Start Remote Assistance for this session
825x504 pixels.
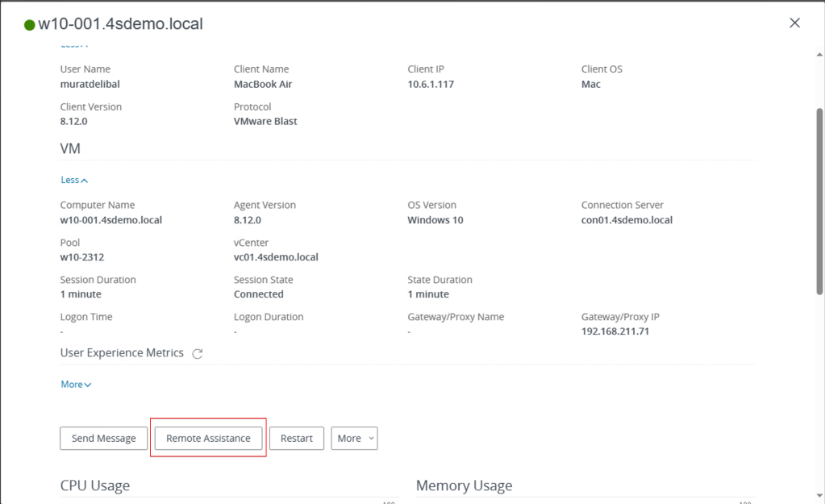[x=208, y=439]
